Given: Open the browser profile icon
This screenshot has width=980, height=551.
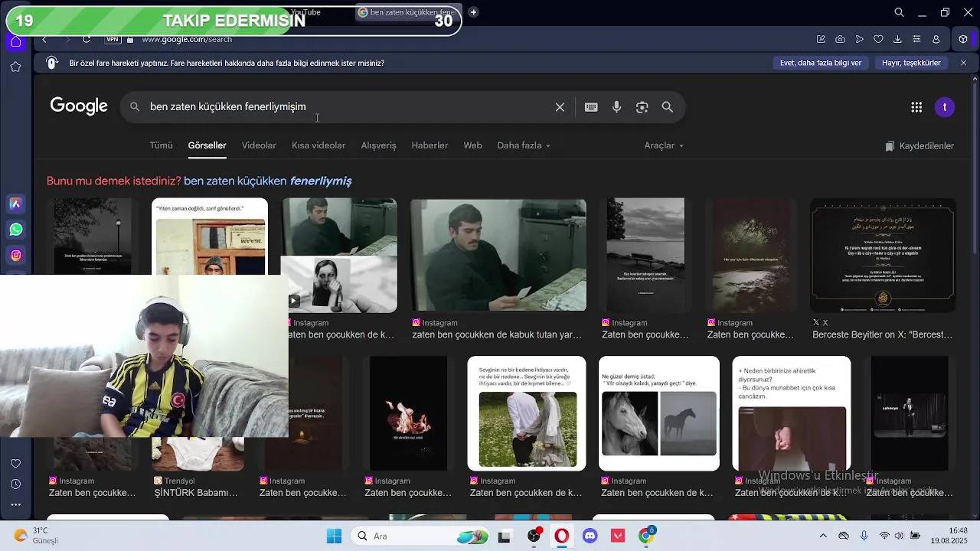Looking at the screenshot, I should click(936, 39).
